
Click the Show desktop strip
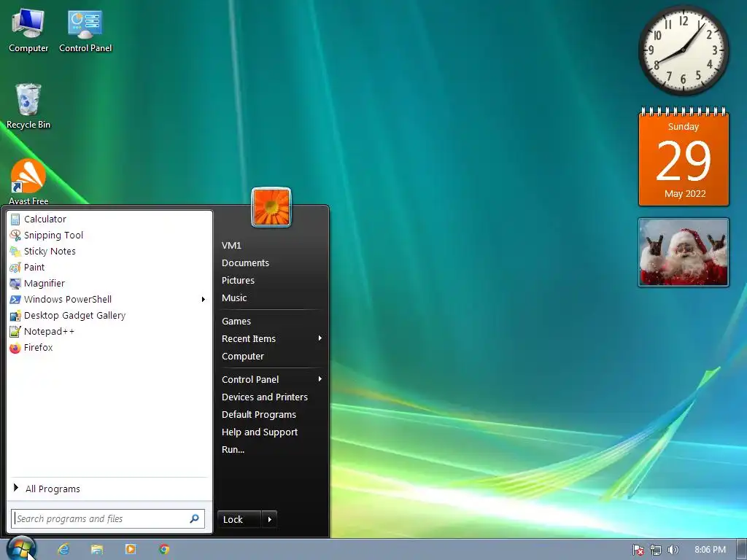(742, 550)
